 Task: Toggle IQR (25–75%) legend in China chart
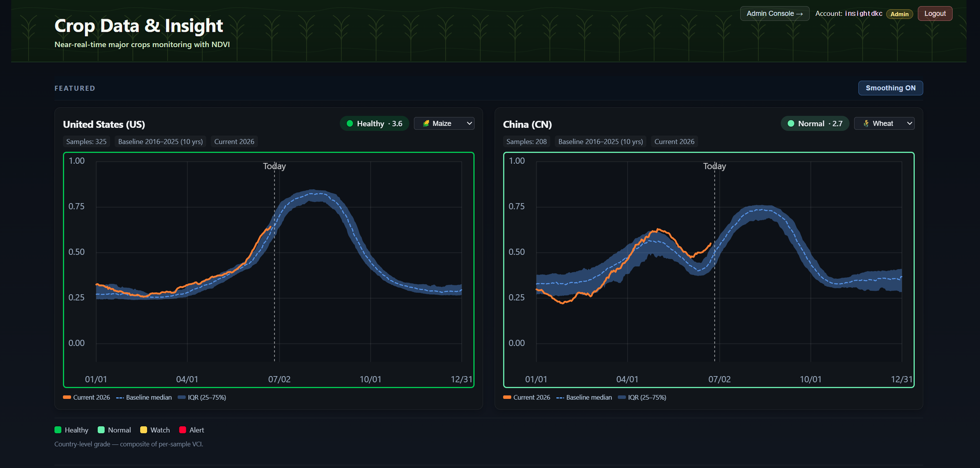642,397
